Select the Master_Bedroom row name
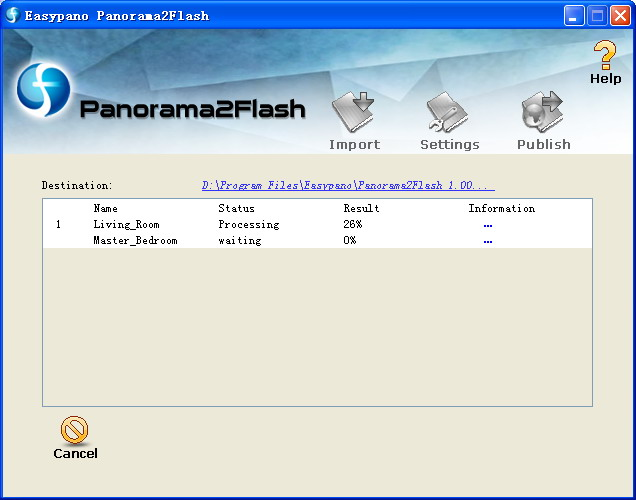This screenshot has width=636, height=500. click(135, 240)
